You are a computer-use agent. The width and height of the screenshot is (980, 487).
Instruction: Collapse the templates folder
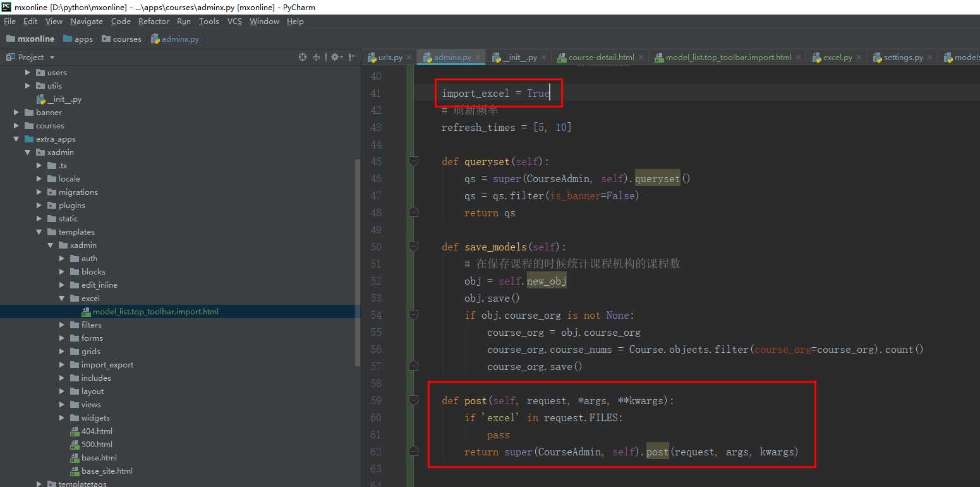click(39, 231)
